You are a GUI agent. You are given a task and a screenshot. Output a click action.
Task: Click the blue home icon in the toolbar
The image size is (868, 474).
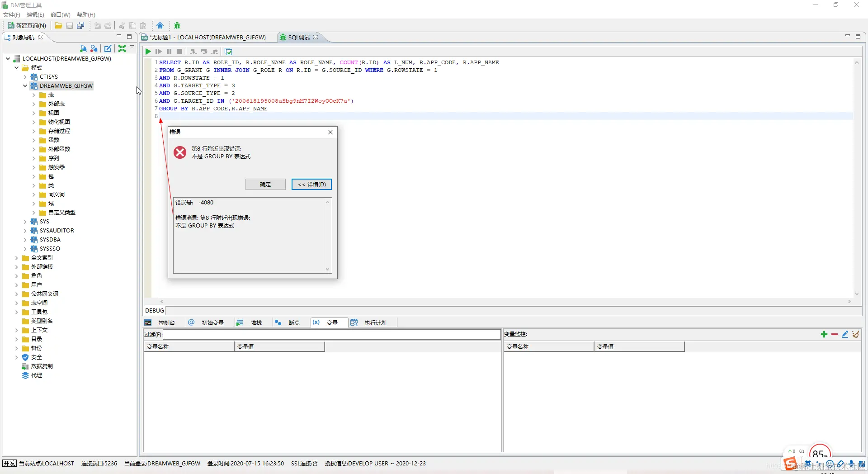pyautogui.click(x=160, y=25)
